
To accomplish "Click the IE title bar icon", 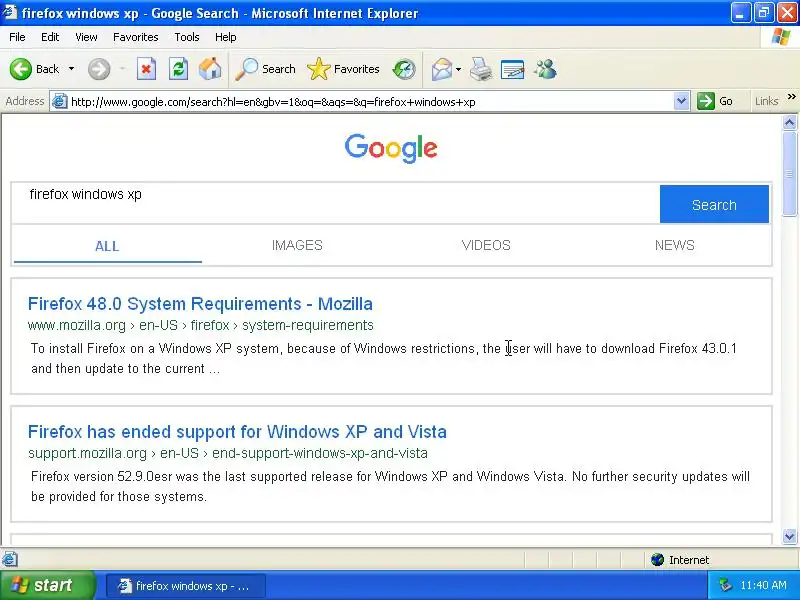I will [9, 12].
